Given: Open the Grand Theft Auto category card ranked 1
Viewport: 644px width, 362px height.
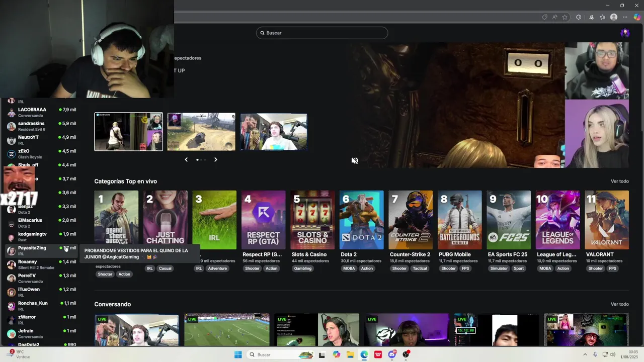Looking at the screenshot, I should [116, 220].
